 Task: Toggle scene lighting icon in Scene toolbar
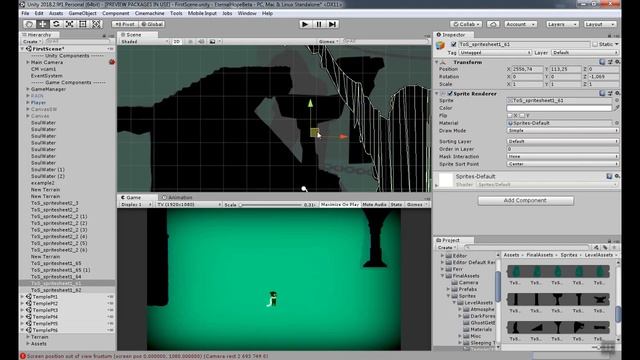click(x=190, y=42)
